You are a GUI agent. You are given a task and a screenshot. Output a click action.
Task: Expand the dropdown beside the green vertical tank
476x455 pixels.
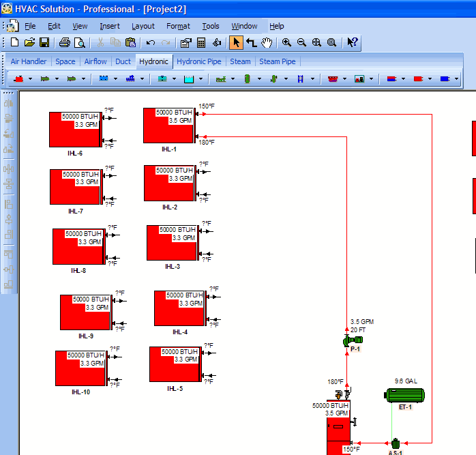tap(260, 79)
